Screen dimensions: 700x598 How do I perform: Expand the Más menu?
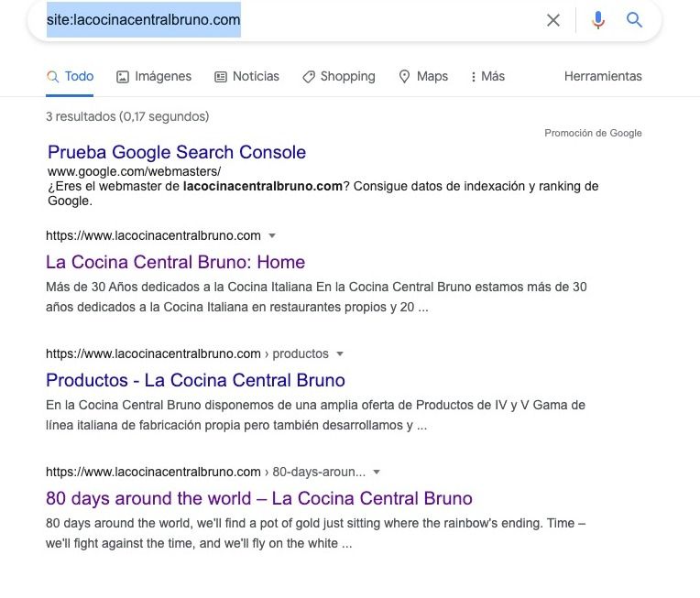488,76
